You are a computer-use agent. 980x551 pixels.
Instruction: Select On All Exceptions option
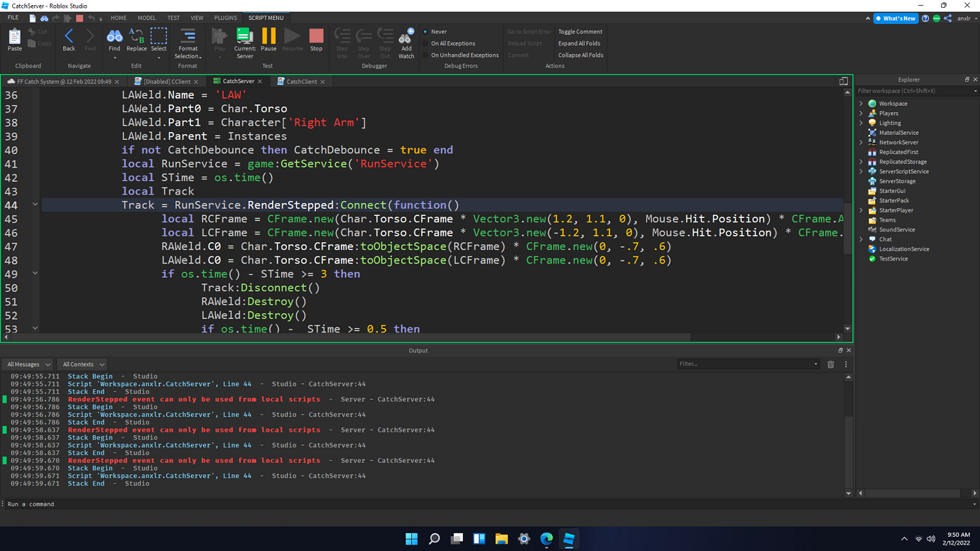point(450,43)
